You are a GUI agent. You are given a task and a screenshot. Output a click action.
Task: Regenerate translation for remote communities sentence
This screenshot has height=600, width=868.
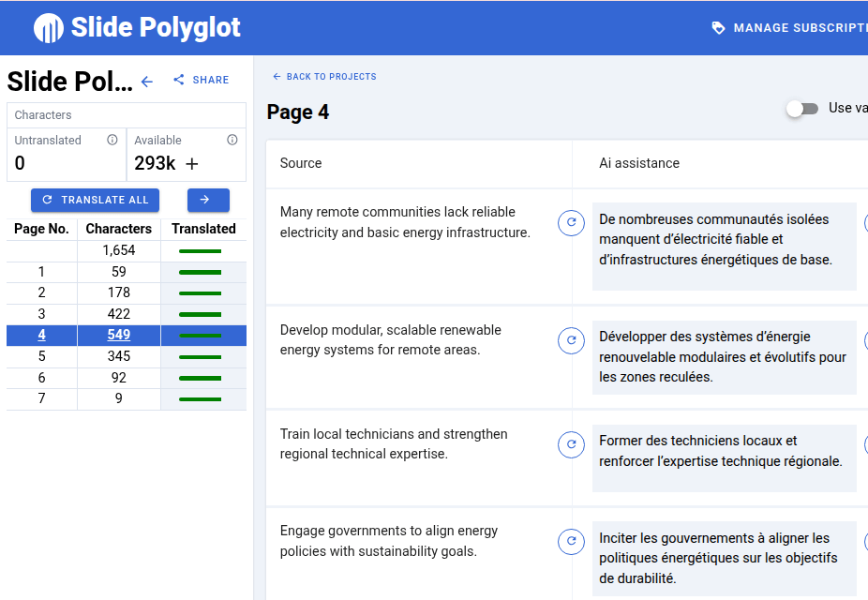tap(571, 223)
